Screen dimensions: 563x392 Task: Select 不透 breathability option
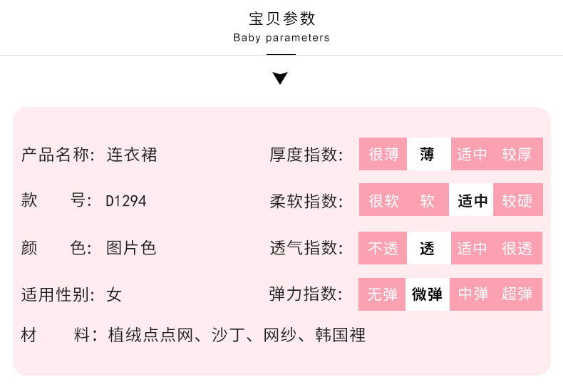[383, 248]
